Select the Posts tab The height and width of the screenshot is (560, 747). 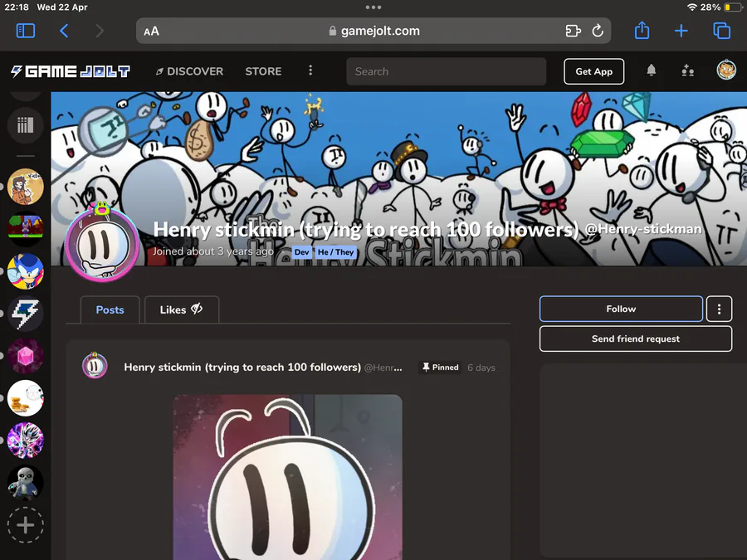click(x=110, y=309)
